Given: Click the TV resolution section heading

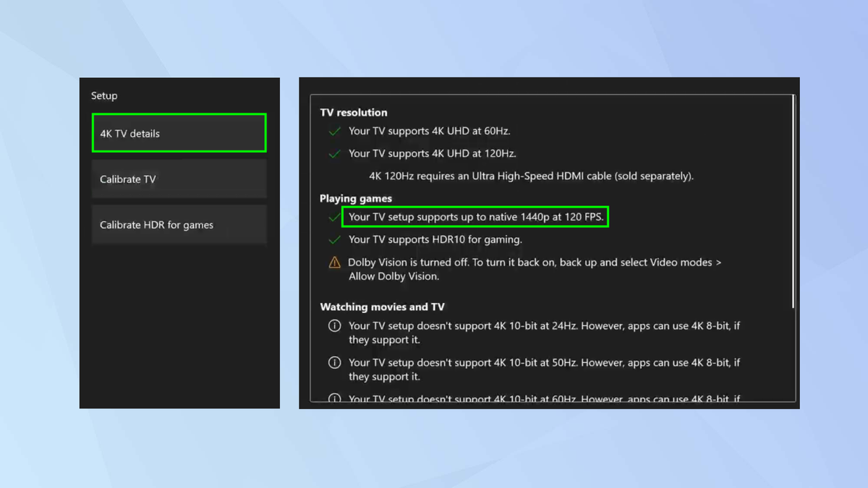Looking at the screenshot, I should click(x=354, y=112).
